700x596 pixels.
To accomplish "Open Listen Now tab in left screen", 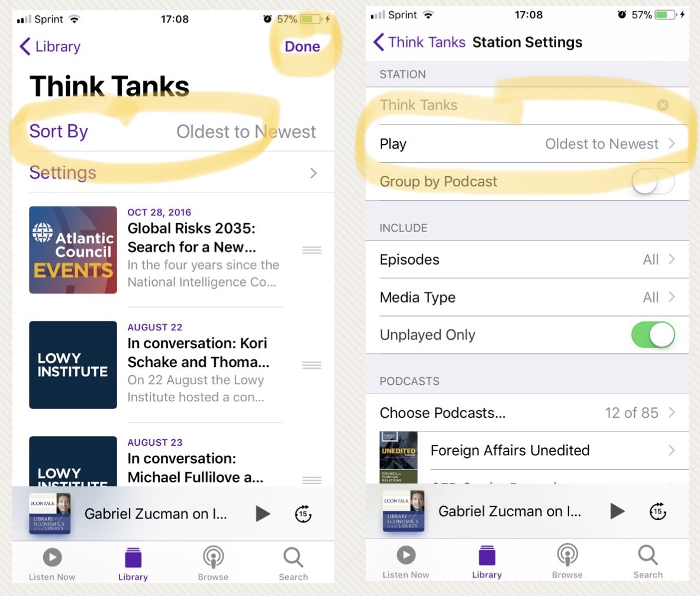I will 52,564.
